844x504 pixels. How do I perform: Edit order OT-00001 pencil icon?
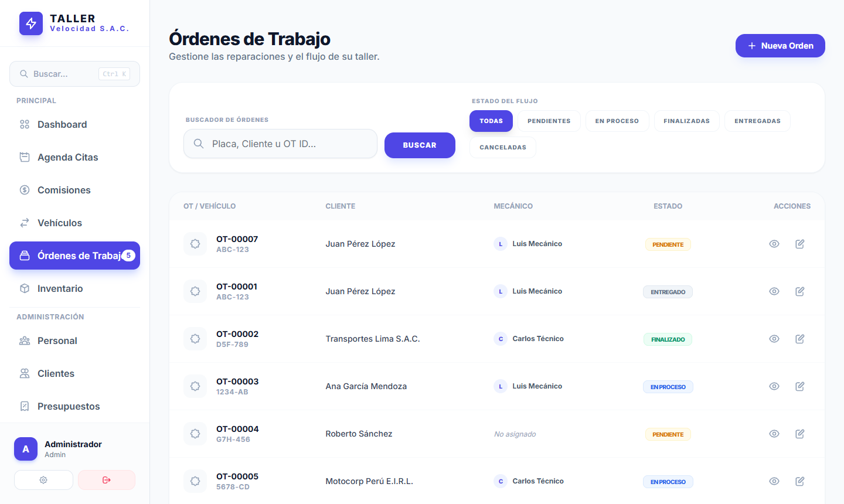pos(800,291)
